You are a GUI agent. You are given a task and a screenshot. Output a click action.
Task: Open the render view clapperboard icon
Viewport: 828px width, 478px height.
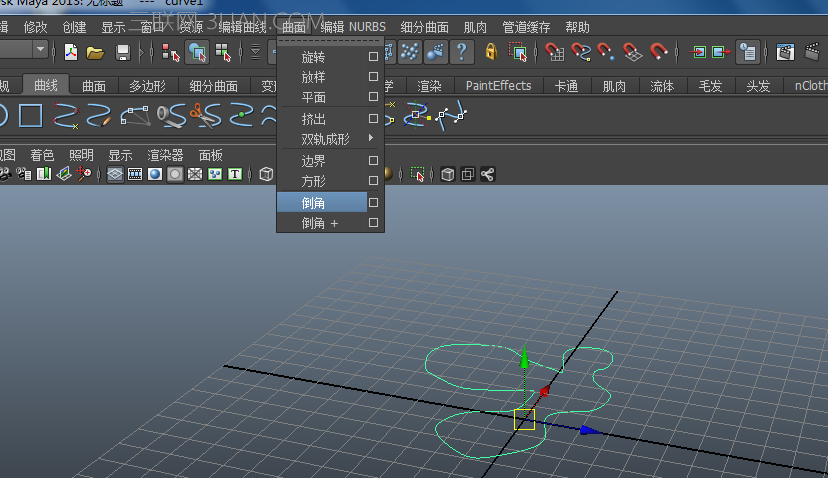coord(785,52)
